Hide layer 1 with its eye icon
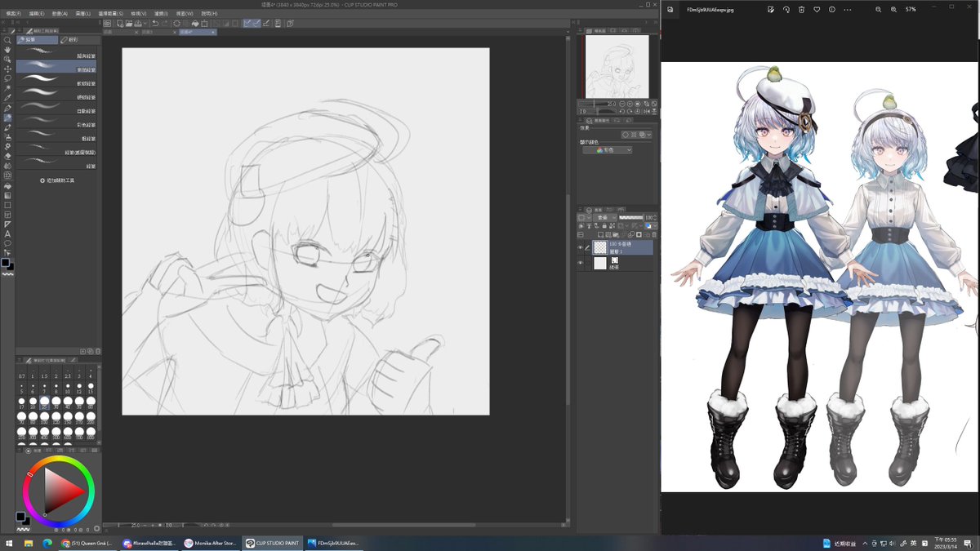980x551 pixels. pos(581,247)
